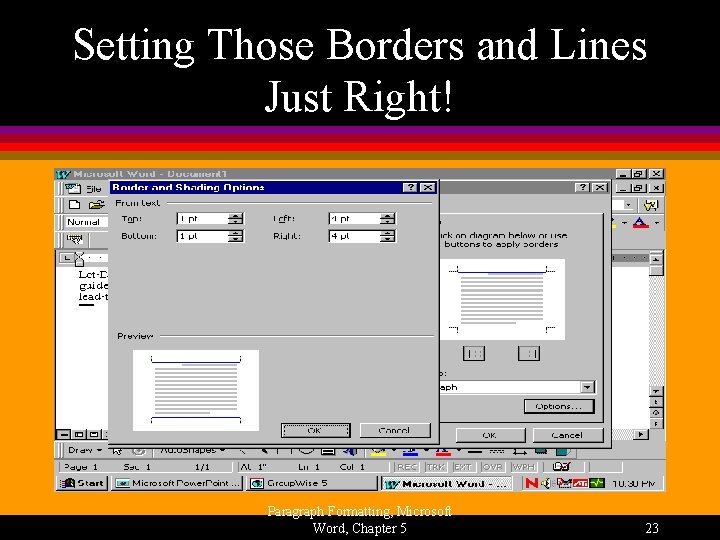Image resolution: width=720 pixels, height=540 pixels.
Task: Click the Start button
Action: pyautogui.click(x=82, y=483)
